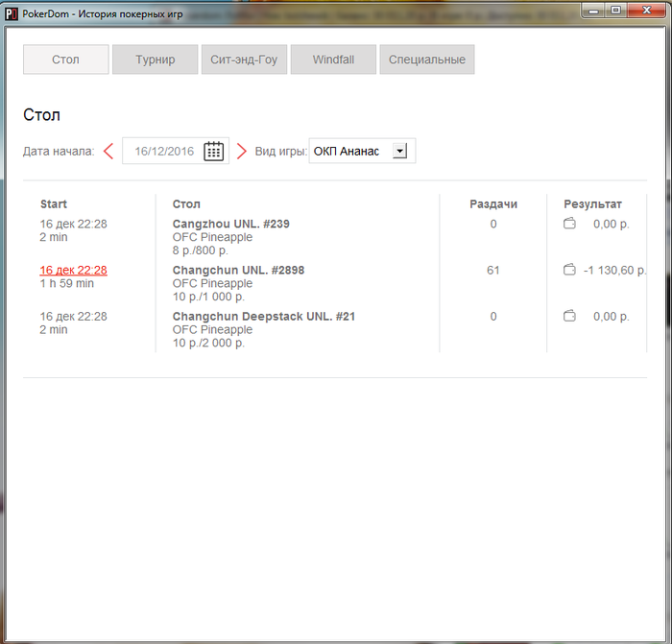The height and width of the screenshot is (644, 672).
Task: Select the Специальные tab
Action: [427, 60]
